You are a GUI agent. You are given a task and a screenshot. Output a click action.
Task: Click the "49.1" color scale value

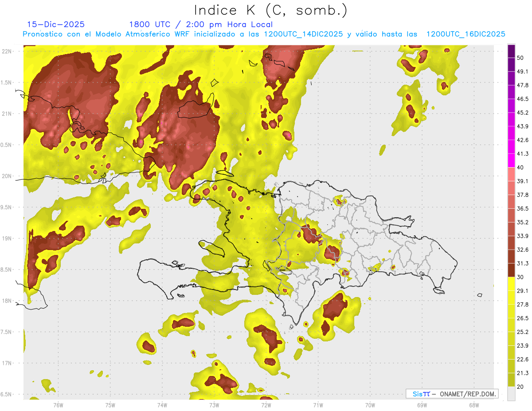523,71
